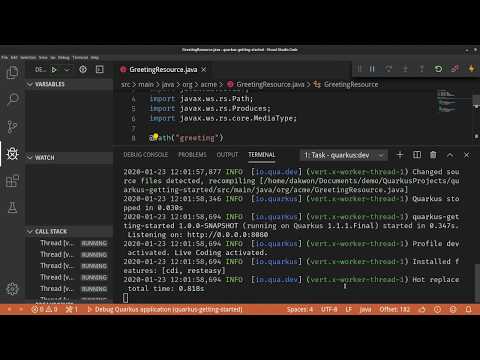
Task: Add a new terminal with plus icon
Action: [x=400, y=155]
